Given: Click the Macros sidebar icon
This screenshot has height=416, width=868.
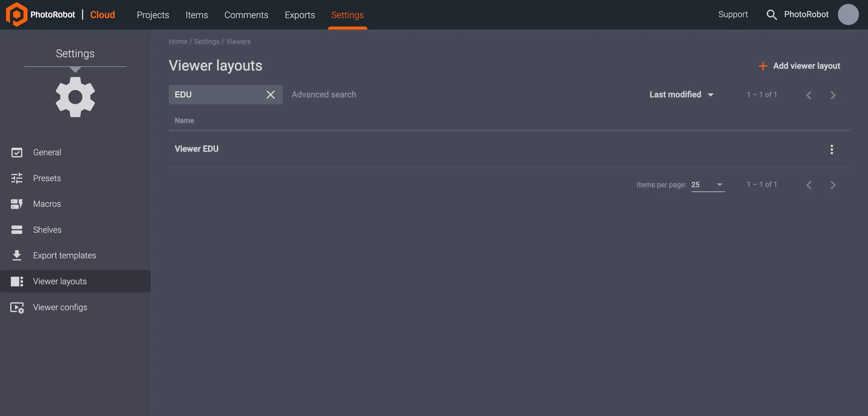Looking at the screenshot, I should pos(17,204).
